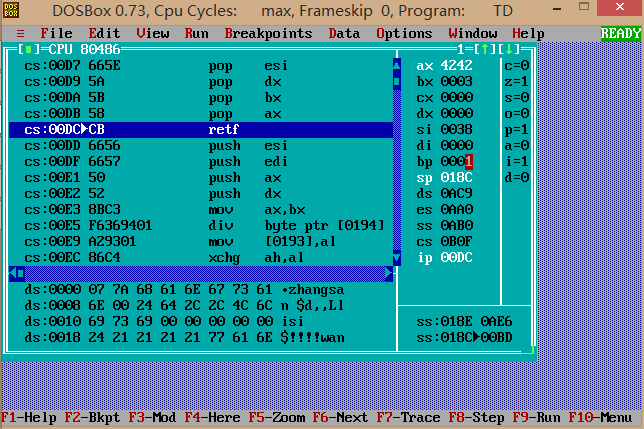
Task: Select the 'push edi' line at cs:00DF
Action: [x=201, y=162]
